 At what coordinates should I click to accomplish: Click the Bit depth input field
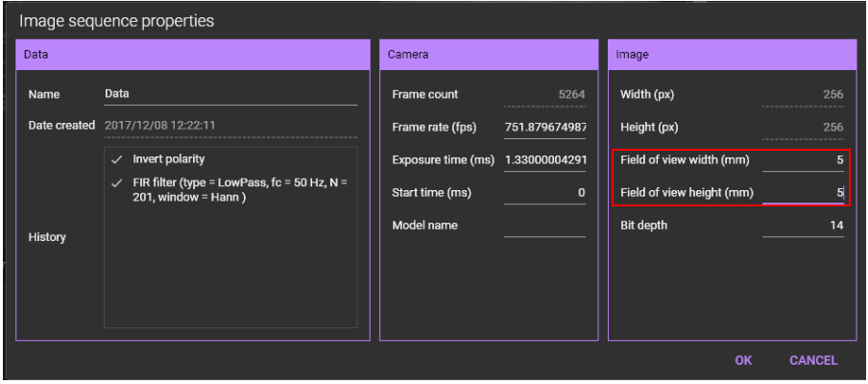pos(803,226)
